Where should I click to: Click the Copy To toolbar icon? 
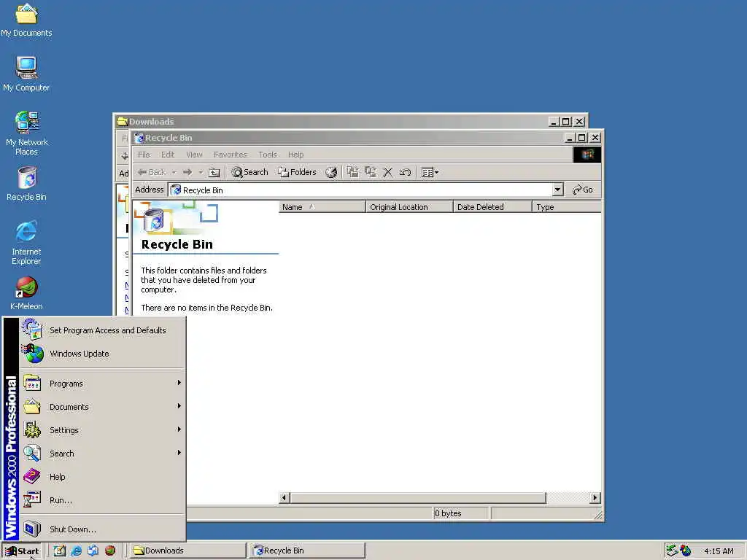coord(371,172)
